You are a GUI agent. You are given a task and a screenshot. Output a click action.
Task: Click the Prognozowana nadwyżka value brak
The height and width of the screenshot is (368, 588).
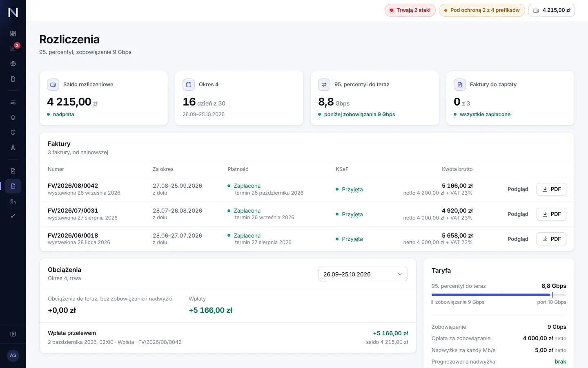pyautogui.click(x=560, y=362)
